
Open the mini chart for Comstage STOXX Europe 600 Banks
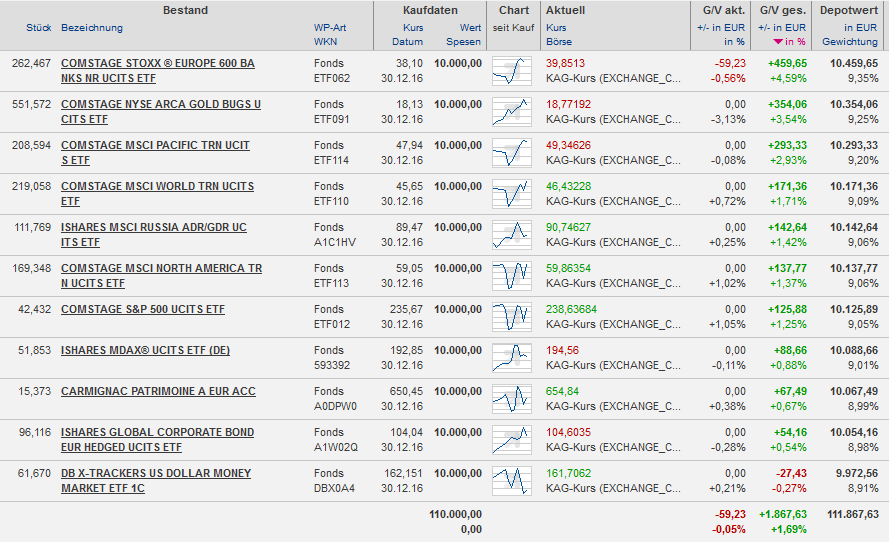(x=512, y=71)
